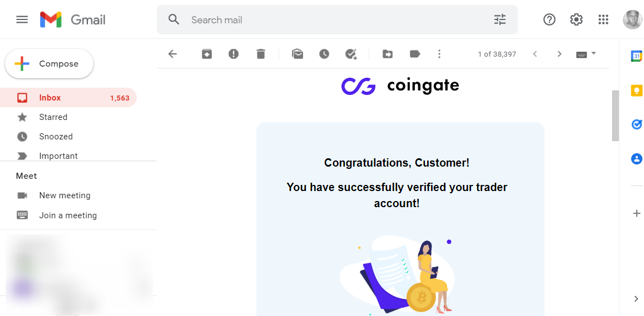Show search options filter icon
The width and height of the screenshot is (644, 316).
pos(500,20)
